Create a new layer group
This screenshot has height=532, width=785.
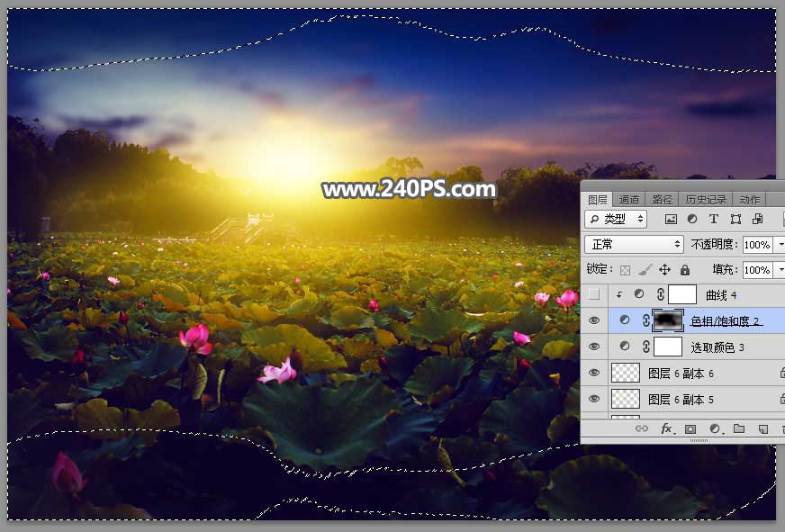[x=740, y=429]
